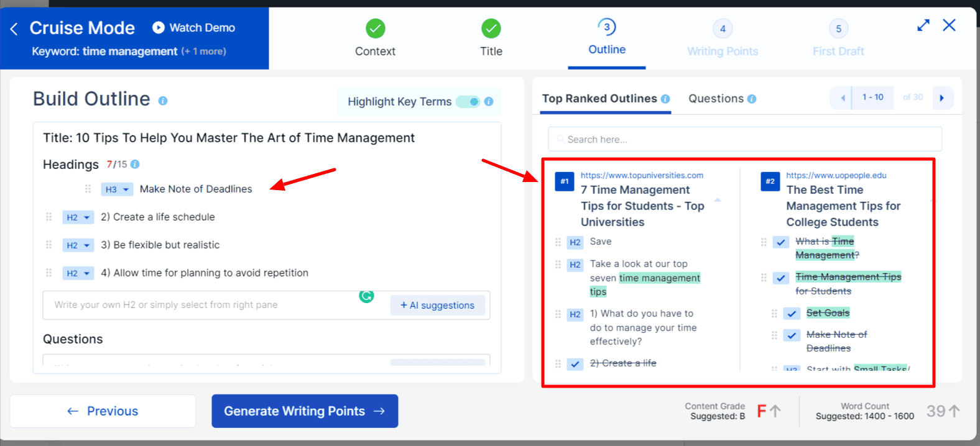
Task: Go to the Context step
Action: pos(375,38)
